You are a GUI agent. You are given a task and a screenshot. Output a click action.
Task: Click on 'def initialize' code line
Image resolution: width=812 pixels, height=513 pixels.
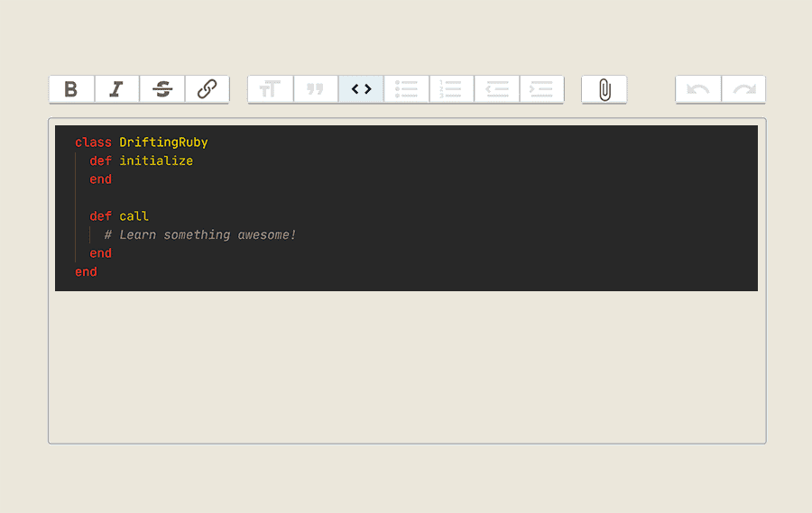142,161
